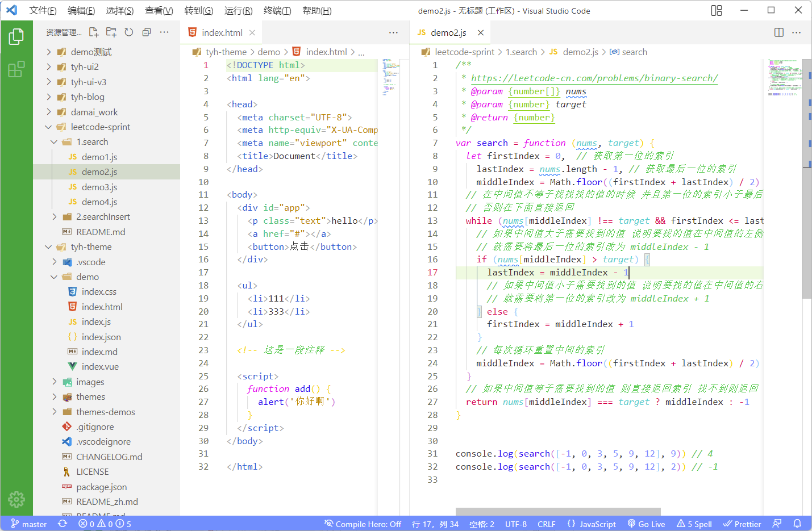Image resolution: width=812 pixels, height=531 pixels.
Task: Split the demo2.js editor right
Action: [x=779, y=33]
